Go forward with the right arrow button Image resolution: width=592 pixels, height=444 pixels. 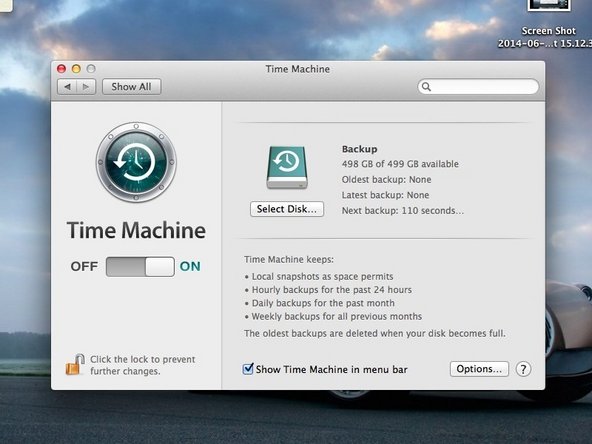86,87
